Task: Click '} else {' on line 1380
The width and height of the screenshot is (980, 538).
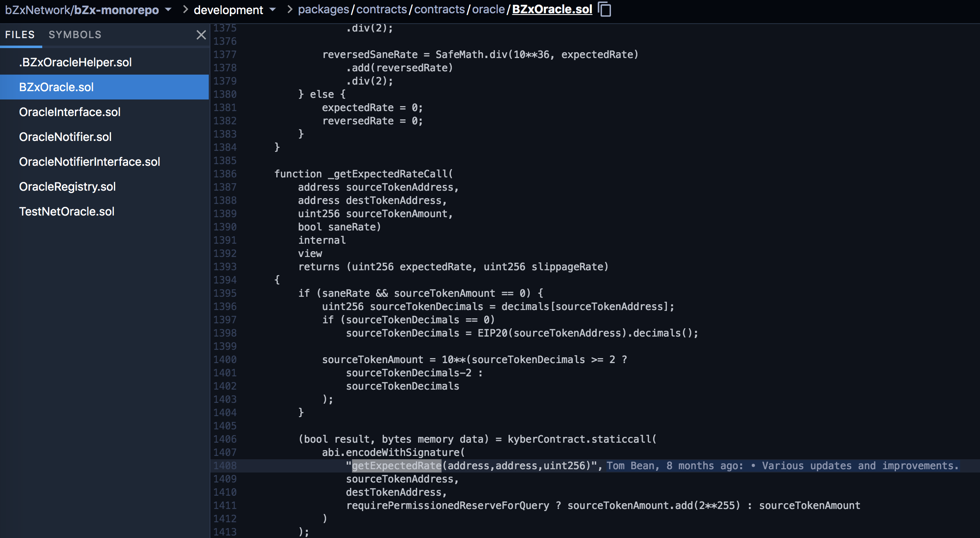Action: point(322,95)
